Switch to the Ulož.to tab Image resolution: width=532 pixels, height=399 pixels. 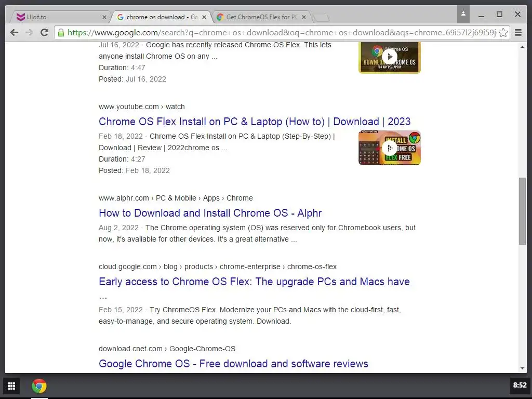59,17
